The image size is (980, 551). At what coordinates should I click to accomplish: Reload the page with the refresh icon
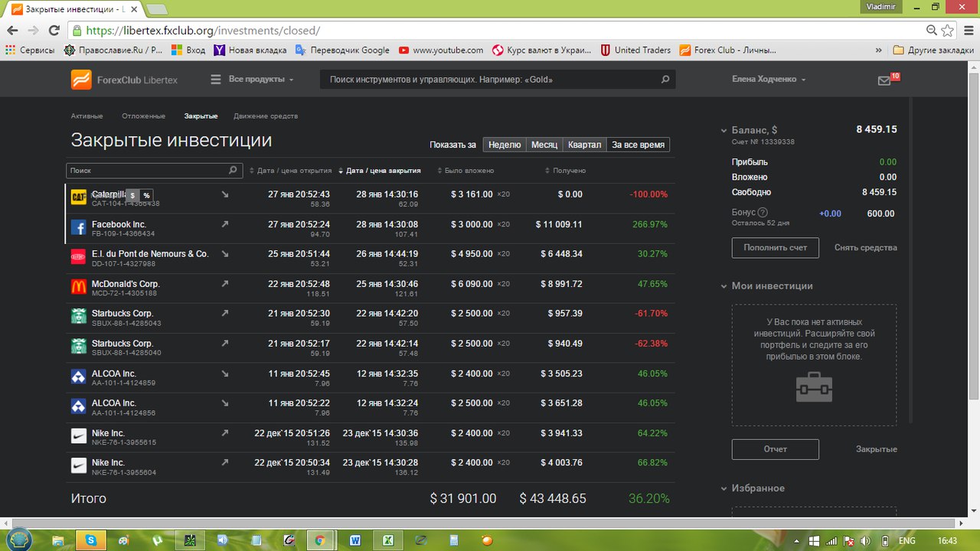pyautogui.click(x=54, y=31)
